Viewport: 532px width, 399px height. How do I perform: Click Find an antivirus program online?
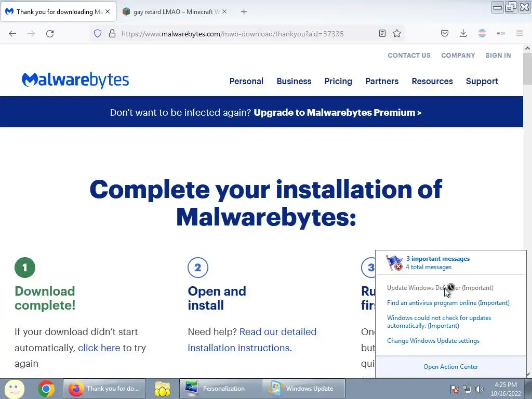coord(448,303)
